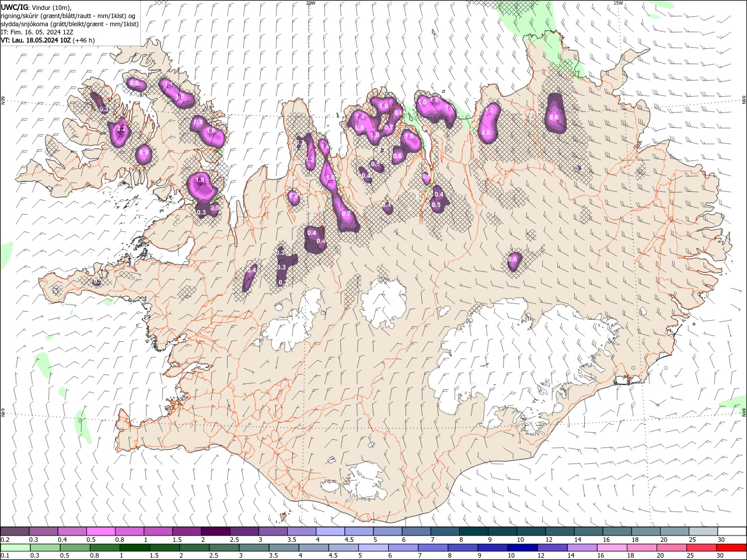Click the red swatch ending the lower rain legend

click(x=732, y=548)
